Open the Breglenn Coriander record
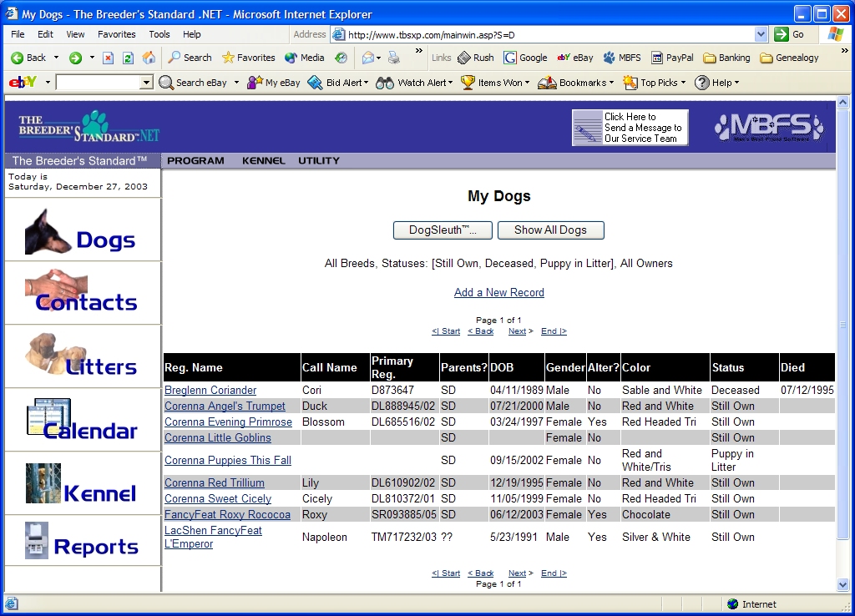The height and width of the screenshot is (616, 855). click(x=210, y=391)
